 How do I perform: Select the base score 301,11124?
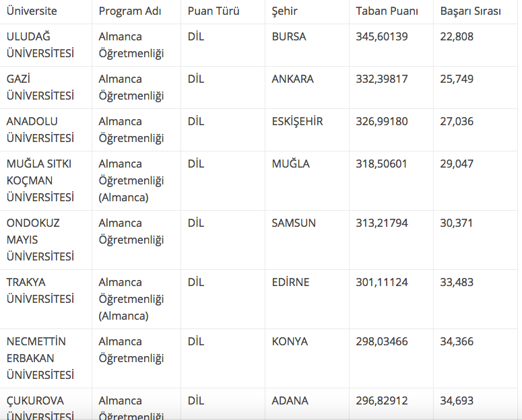point(382,283)
